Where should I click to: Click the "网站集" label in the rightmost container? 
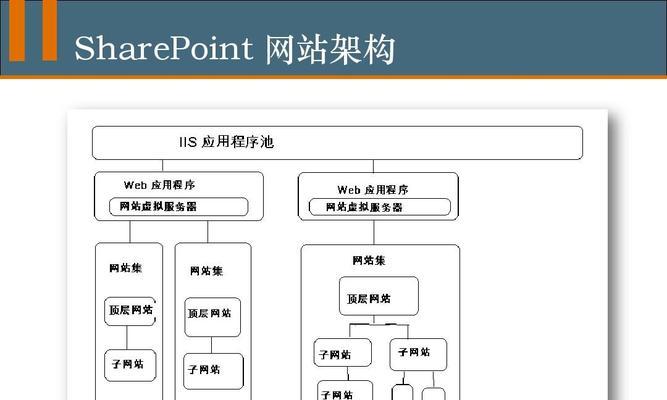[x=369, y=260]
